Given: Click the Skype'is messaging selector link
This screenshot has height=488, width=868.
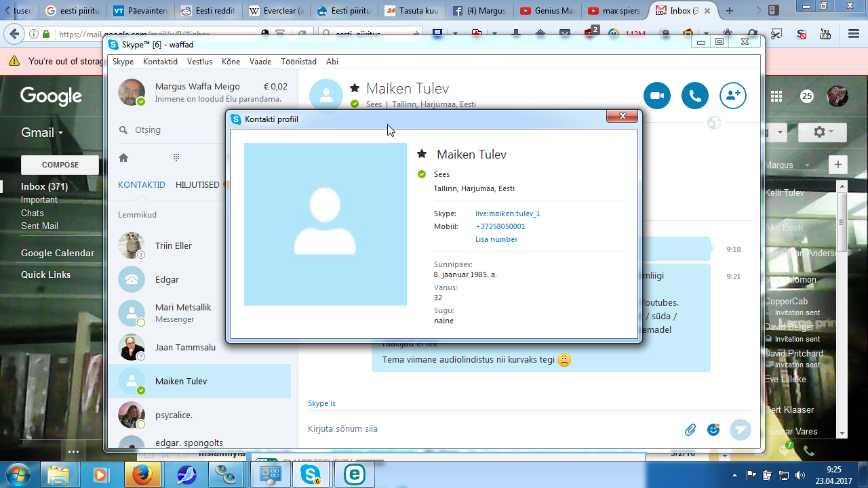Looking at the screenshot, I should [322, 403].
